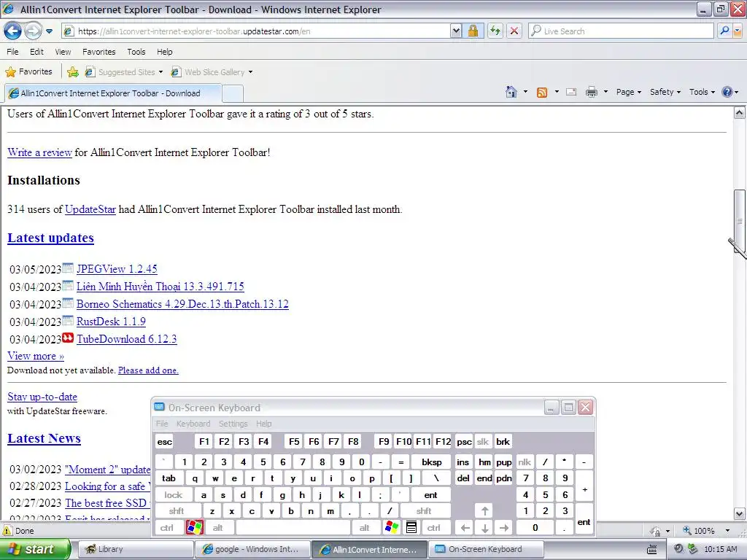Click the keyboard icon in system tray

point(651,550)
